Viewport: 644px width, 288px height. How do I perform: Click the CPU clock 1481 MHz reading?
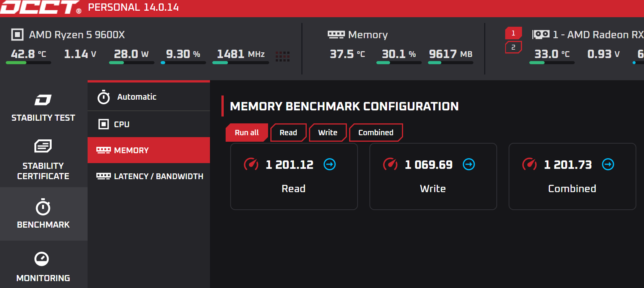[241, 54]
